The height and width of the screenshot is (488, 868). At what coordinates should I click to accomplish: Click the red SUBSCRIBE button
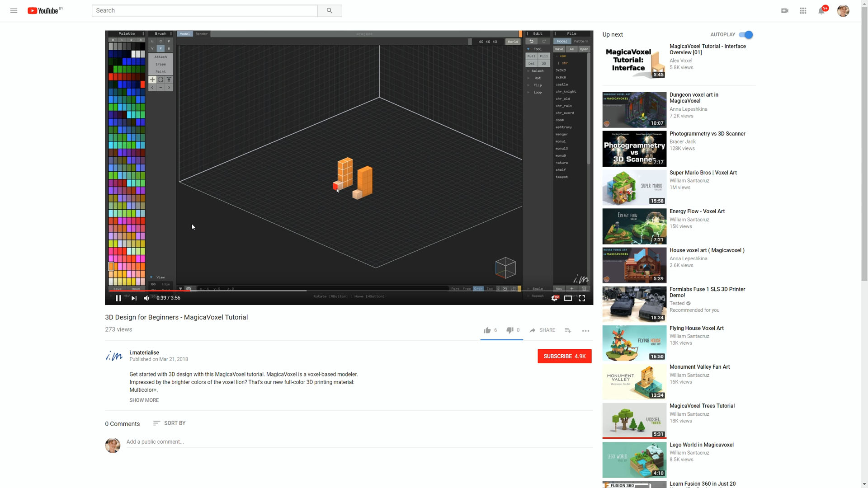564,357
